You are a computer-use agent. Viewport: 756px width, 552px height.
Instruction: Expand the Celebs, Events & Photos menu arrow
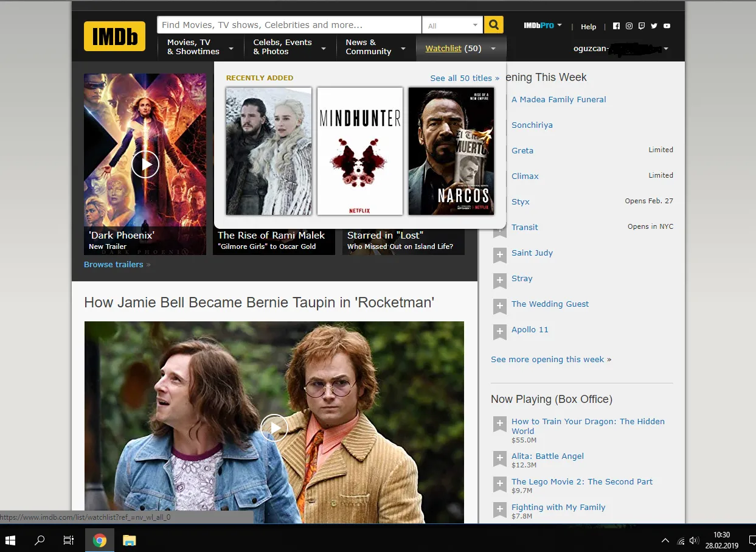pos(324,49)
